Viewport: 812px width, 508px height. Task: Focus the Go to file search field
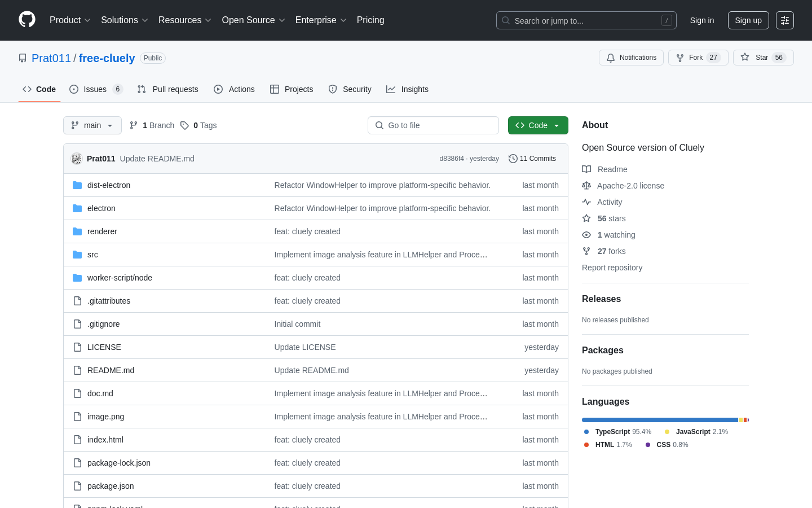(433, 125)
